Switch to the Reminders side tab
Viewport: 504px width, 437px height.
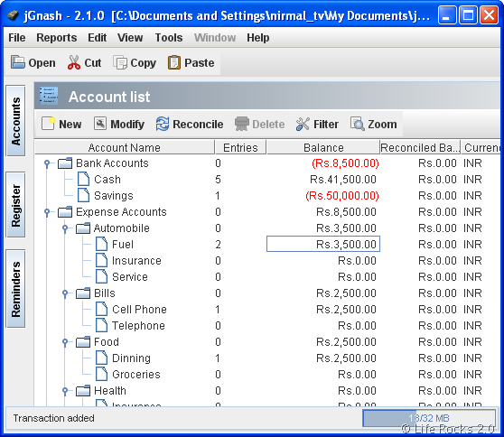click(x=15, y=289)
